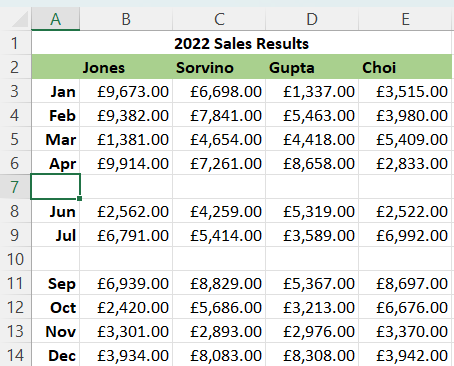The width and height of the screenshot is (454, 366).
Task: Select column A header
Action: pos(56,19)
